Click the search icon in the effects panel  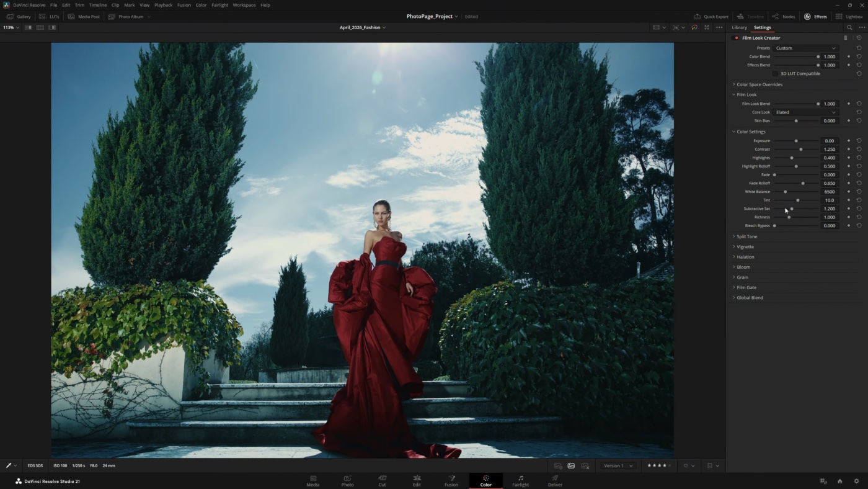coord(849,27)
